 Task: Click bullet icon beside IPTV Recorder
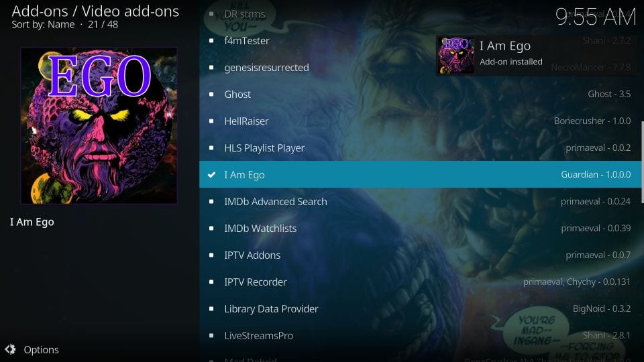tap(211, 282)
